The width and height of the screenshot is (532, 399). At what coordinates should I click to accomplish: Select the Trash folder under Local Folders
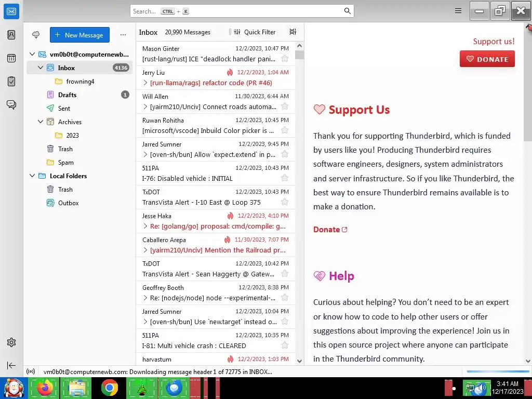tap(79, 189)
